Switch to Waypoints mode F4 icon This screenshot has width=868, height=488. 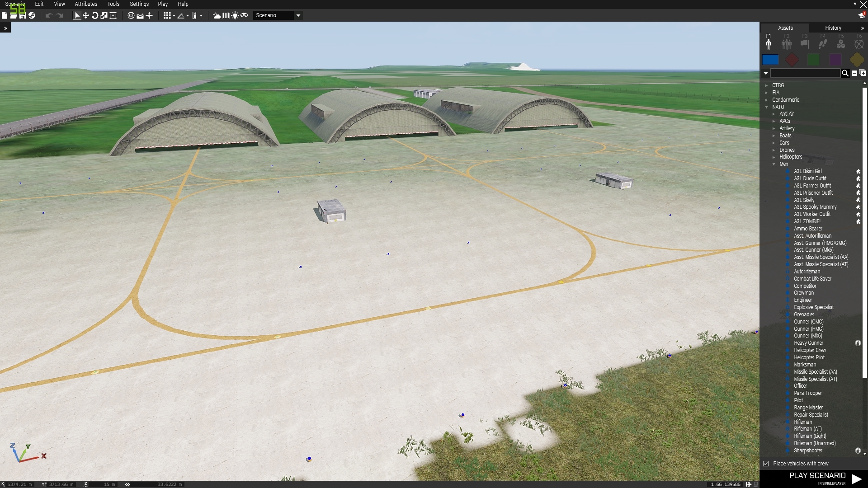point(823,44)
